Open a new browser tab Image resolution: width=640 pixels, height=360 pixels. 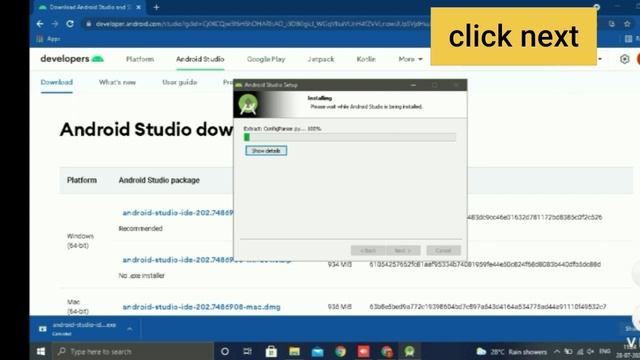point(156,7)
